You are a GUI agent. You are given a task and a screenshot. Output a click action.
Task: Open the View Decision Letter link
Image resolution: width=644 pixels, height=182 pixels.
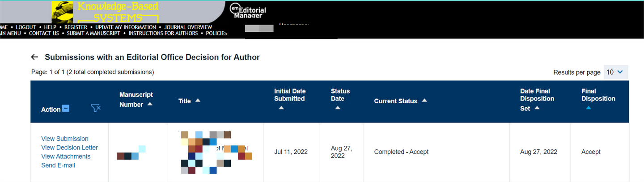pyautogui.click(x=69, y=148)
